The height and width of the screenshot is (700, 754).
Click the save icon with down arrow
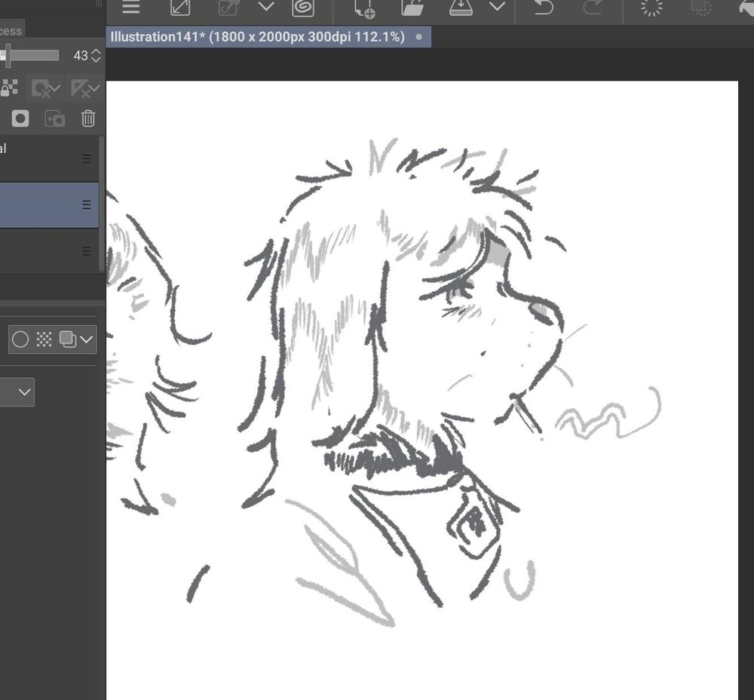tap(461, 8)
